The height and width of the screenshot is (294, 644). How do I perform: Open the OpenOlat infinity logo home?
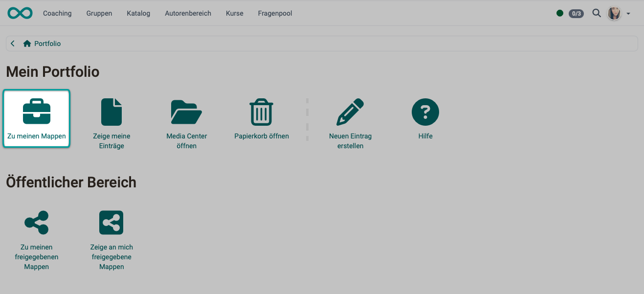20,13
